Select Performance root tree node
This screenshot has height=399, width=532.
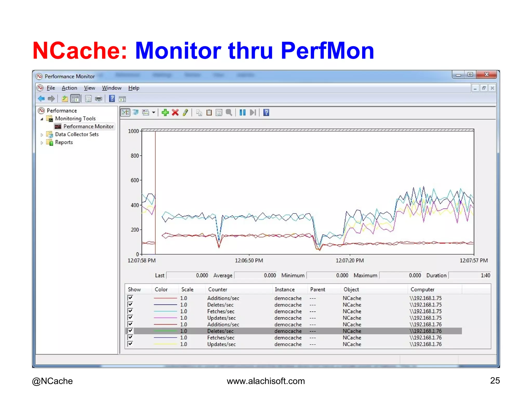(x=62, y=111)
